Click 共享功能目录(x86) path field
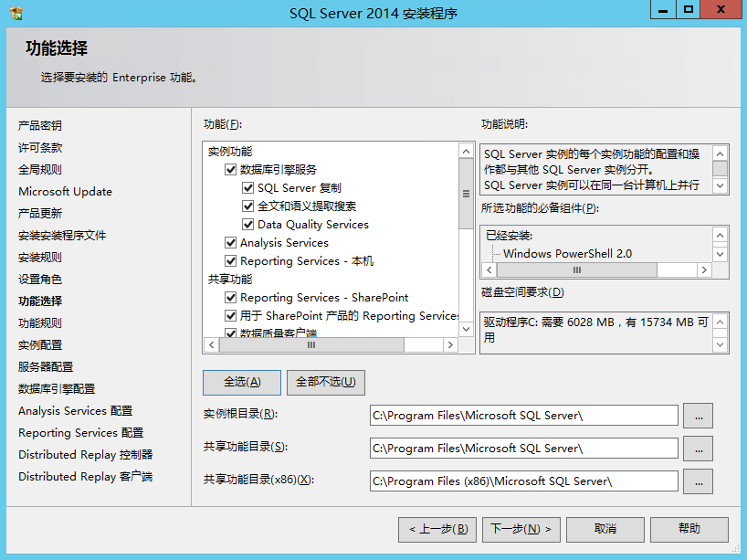 (524, 481)
